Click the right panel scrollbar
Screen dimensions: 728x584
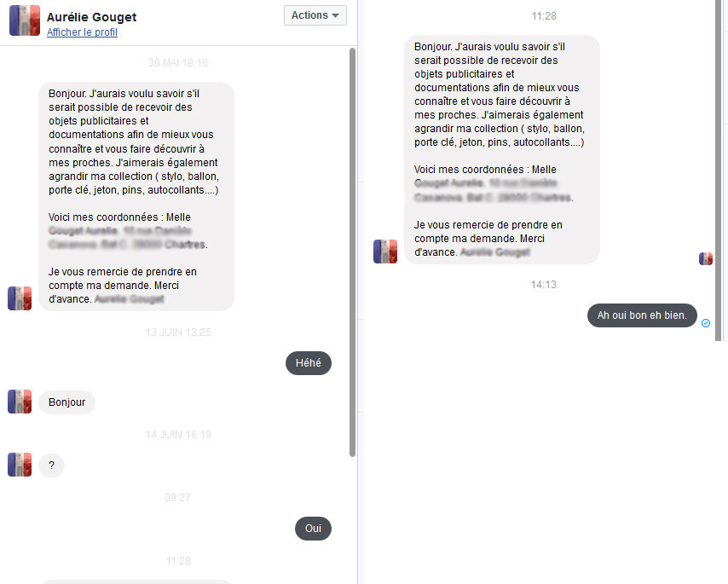coord(719,171)
